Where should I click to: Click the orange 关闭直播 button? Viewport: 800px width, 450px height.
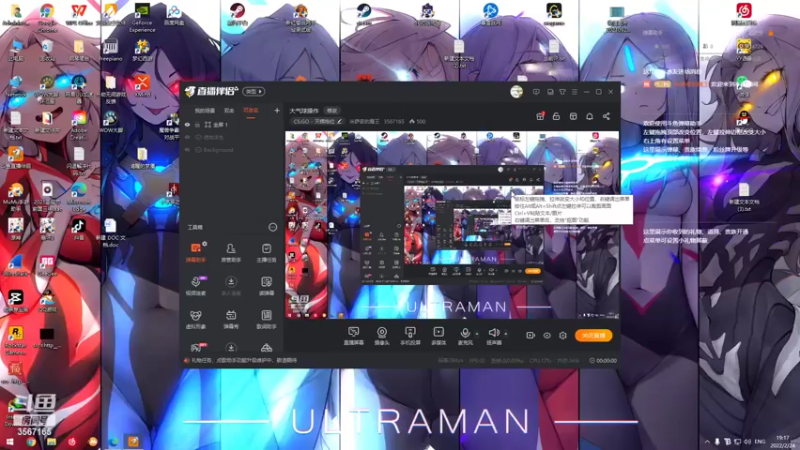click(593, 335)
